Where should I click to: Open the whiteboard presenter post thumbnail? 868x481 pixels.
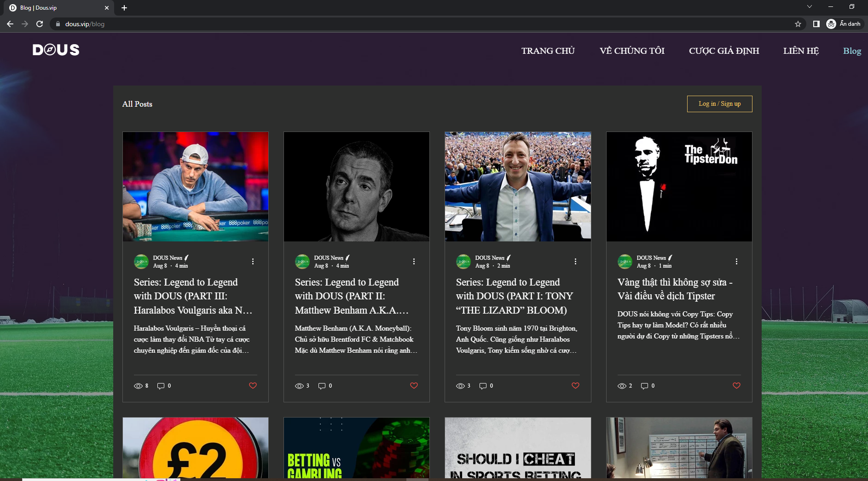click(x=679, y=448)
